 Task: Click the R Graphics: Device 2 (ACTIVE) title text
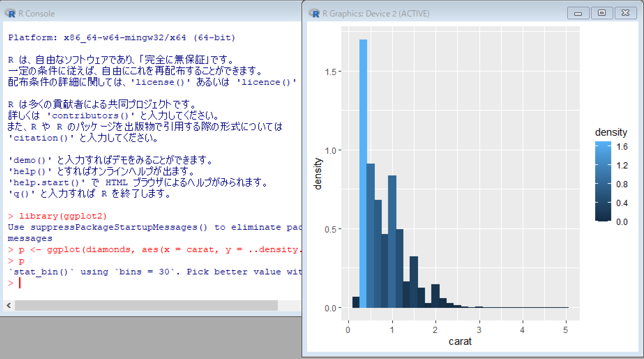point(376,13)
